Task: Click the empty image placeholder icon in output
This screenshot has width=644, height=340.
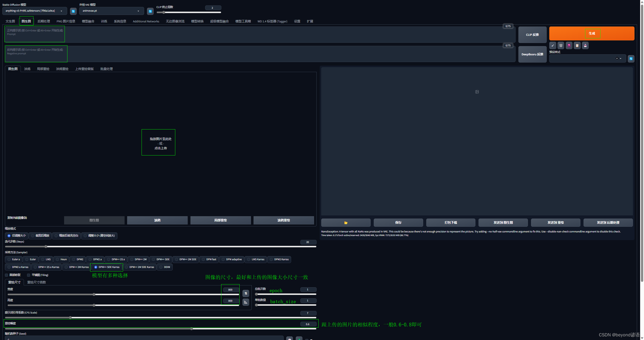Action: (x=477, y=92)
